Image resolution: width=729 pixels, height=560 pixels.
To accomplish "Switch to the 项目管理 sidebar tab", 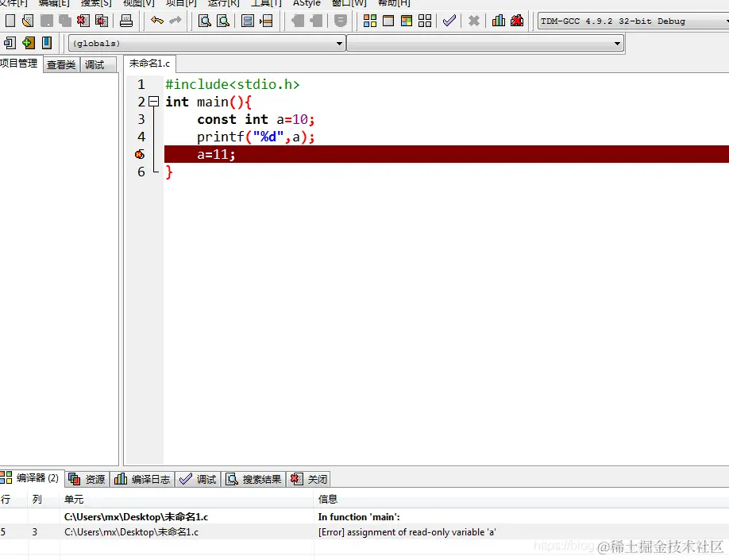I will click(19, 64).
